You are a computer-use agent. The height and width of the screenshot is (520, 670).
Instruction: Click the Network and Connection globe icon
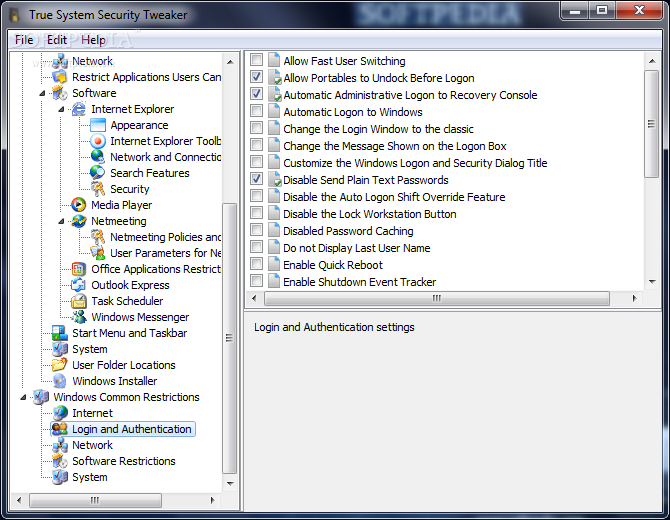(98, 157)
